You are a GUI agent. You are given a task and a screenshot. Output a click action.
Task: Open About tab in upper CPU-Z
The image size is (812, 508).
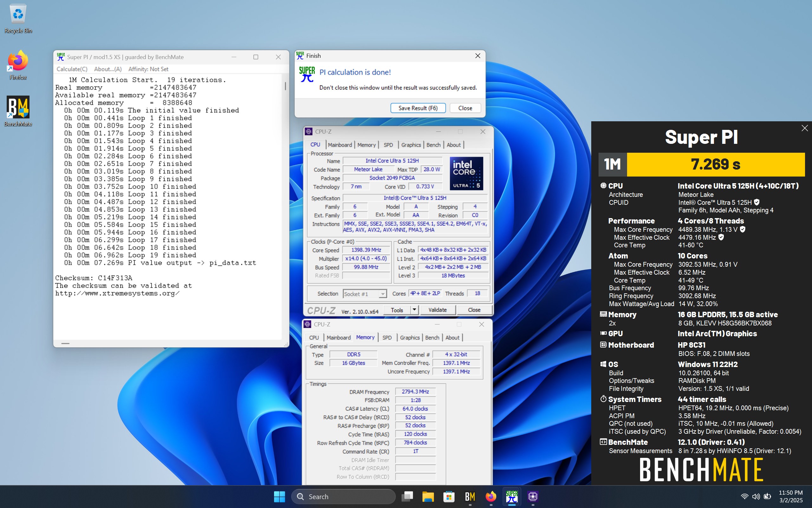(x=454, y=145)
